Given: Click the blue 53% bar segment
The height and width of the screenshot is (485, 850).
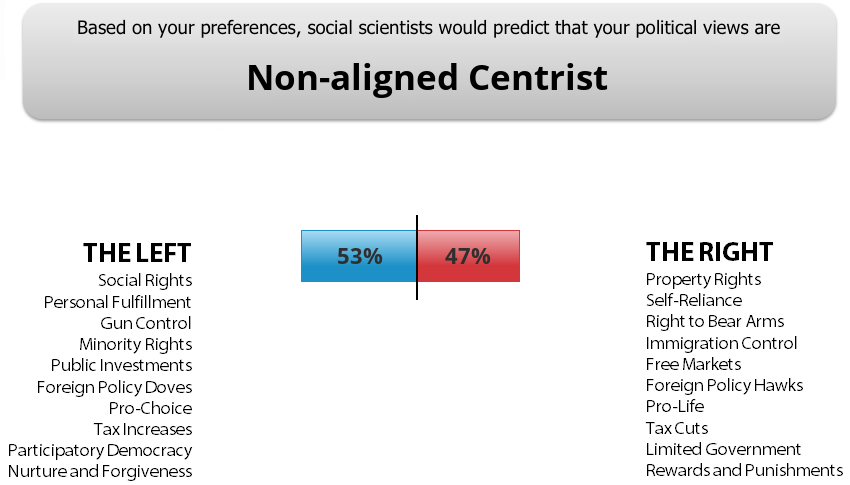Looking at the screenshot, I should (359, 256).
